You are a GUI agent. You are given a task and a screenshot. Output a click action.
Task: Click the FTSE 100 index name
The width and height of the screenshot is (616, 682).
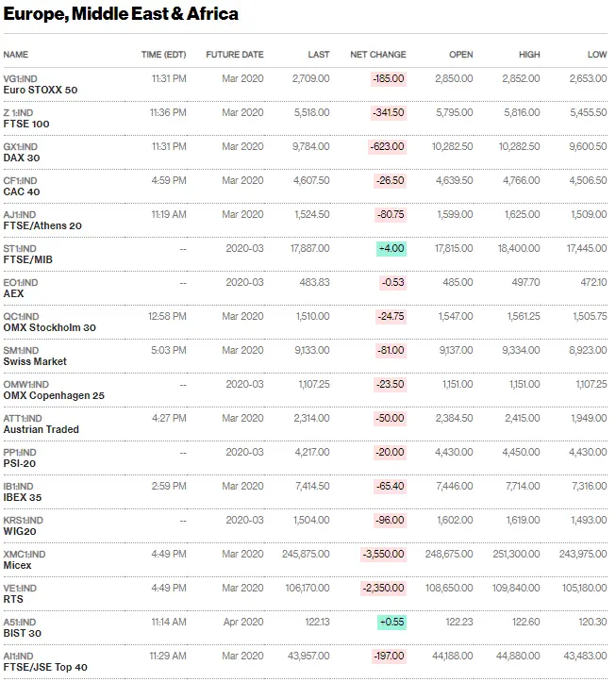26,124
